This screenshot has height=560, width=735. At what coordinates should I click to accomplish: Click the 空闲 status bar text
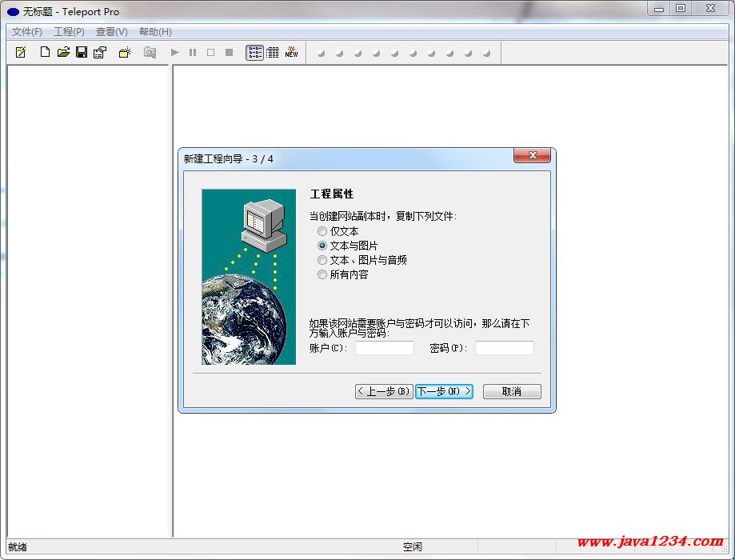412,547
